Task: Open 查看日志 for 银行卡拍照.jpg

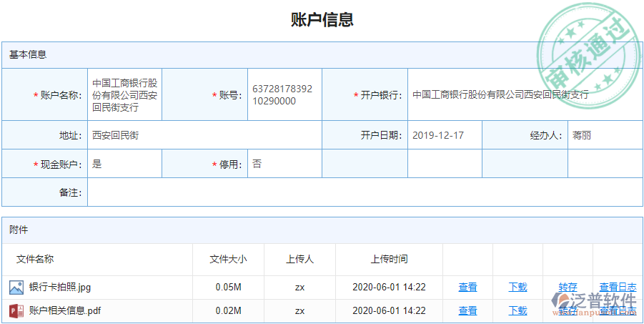Action: [x=618, y=287]
